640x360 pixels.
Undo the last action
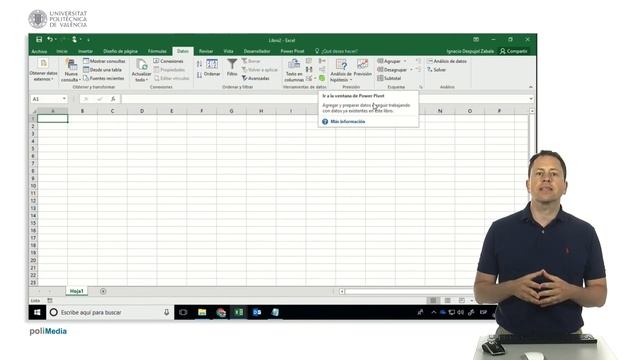[49, 40]
